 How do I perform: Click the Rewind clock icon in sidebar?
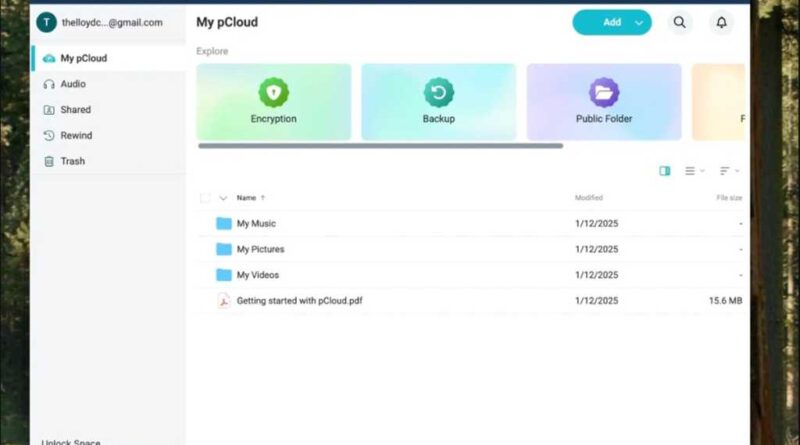pyautogui.click(x=49, y=135)
